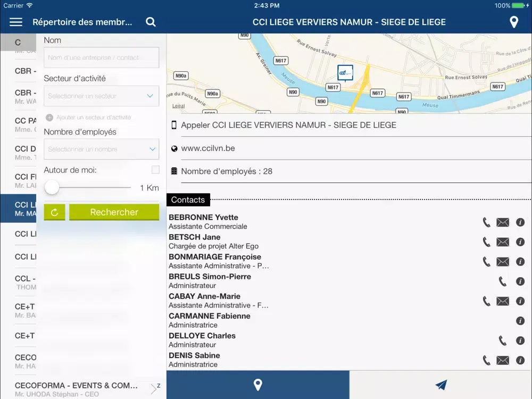Click the battery indicator in status bar
Viewport: 532px width, 399px height.
518,5
